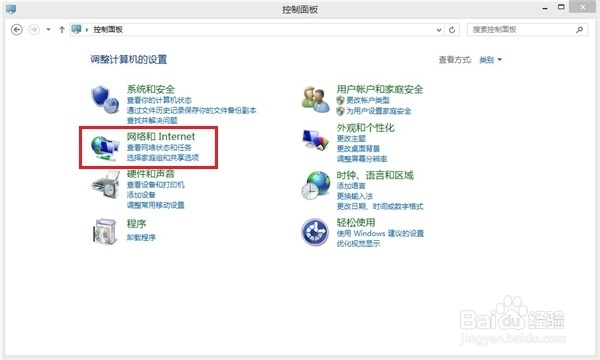Screen dimensions: 600x360
Task: Open 调整屏幕分辨率 link
Action: click(x=362, y=158)
